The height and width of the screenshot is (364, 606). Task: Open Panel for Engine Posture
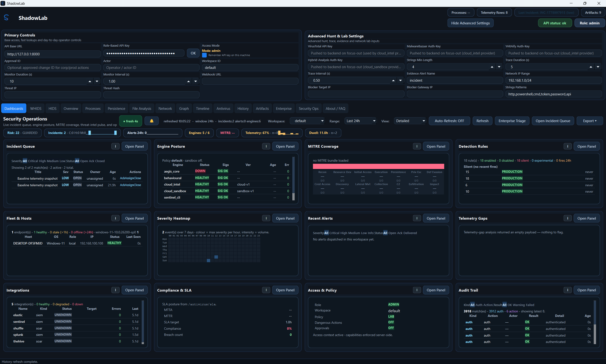[x=285, y=146]
